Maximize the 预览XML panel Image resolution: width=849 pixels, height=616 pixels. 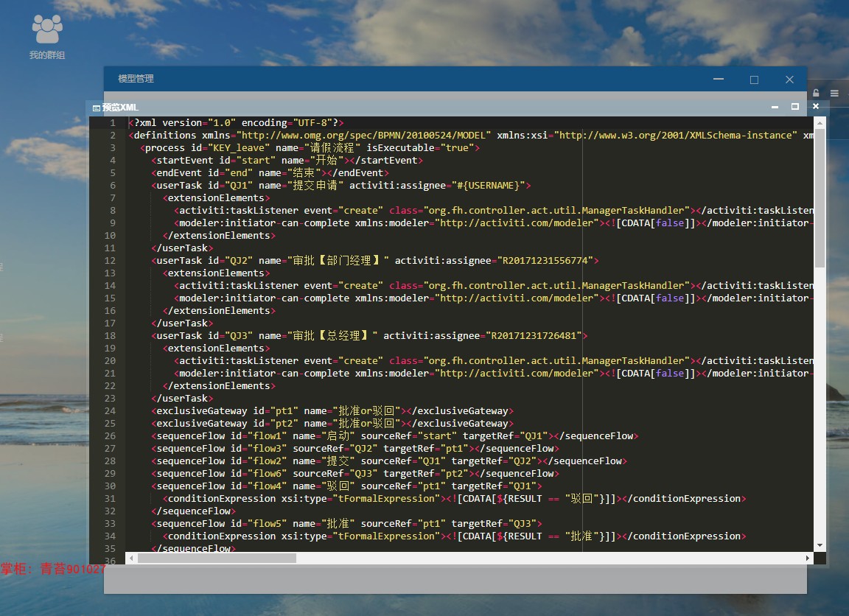click(795, 107)
